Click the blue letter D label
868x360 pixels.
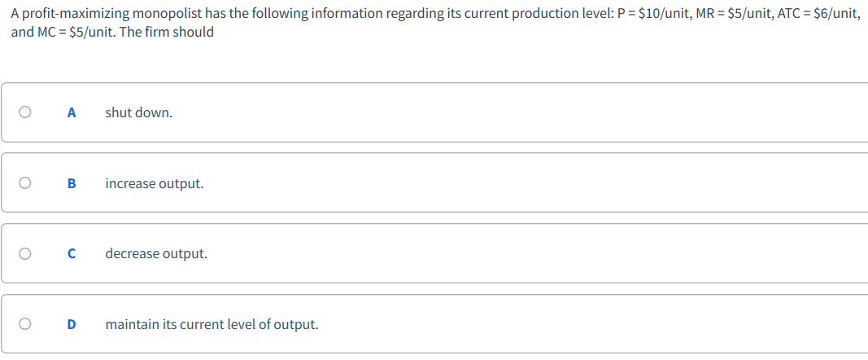pyautogui.click(x=71, y=324)
